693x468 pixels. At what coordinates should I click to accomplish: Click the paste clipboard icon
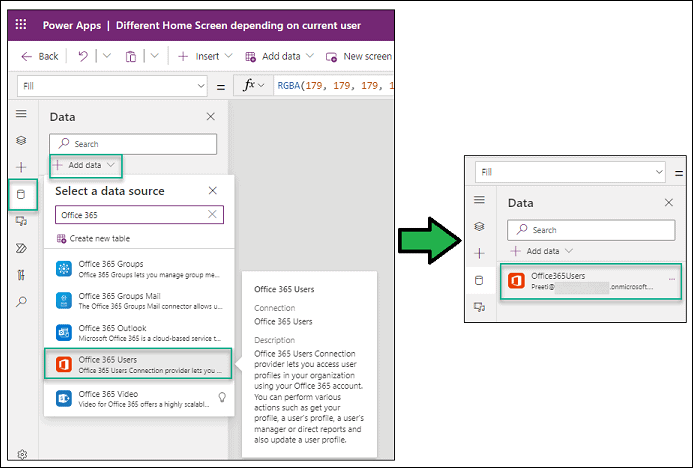pyautogui.click(x=131, y=57)
